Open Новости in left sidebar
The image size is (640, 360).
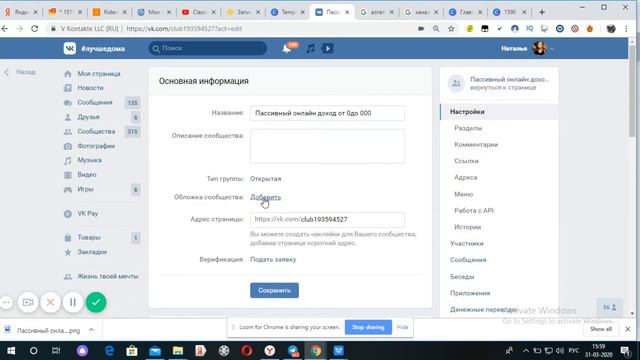click(x=90, y=88)
